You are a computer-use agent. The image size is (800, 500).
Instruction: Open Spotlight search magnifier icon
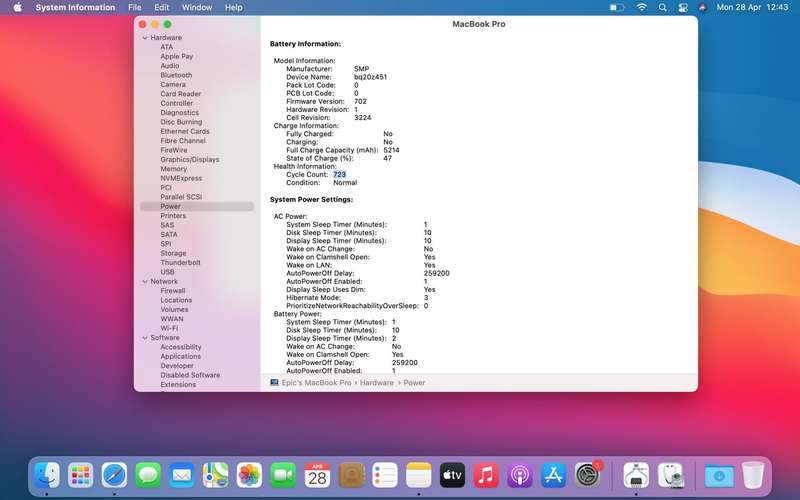(662, 8)
